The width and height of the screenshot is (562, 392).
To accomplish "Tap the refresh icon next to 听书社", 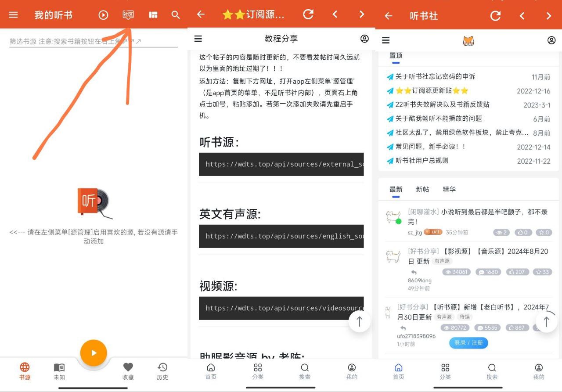I will point(495,15).
